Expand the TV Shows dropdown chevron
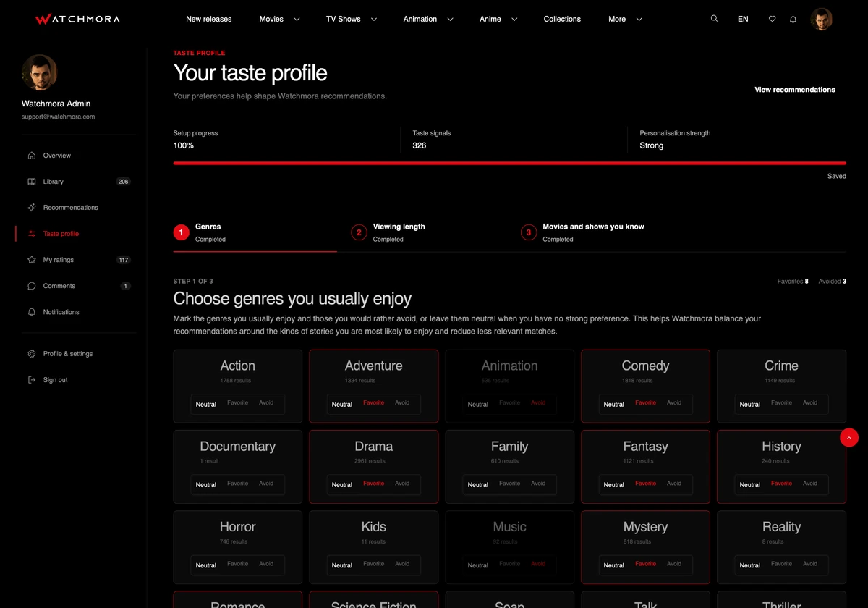This screenshot has height=608, width=868. [374, 20]
